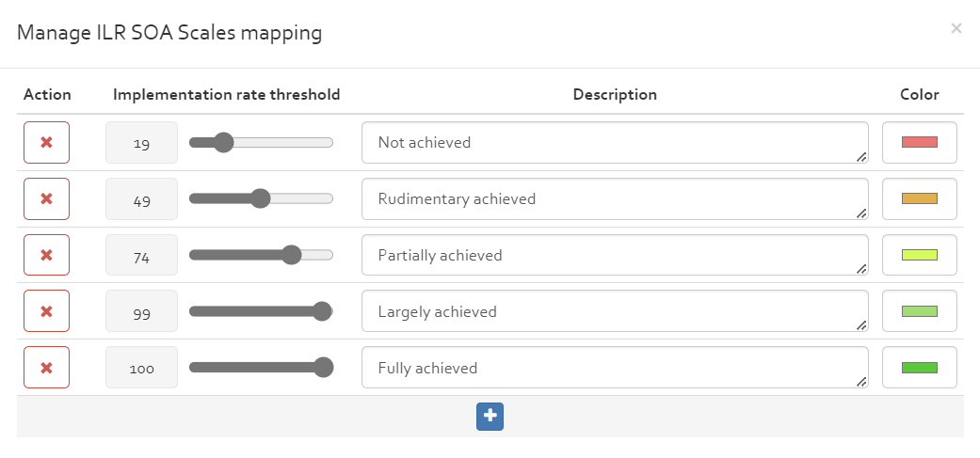Delete the Not achieved scale row
This screenshot has height=458, width=980.
click(46, 142)
